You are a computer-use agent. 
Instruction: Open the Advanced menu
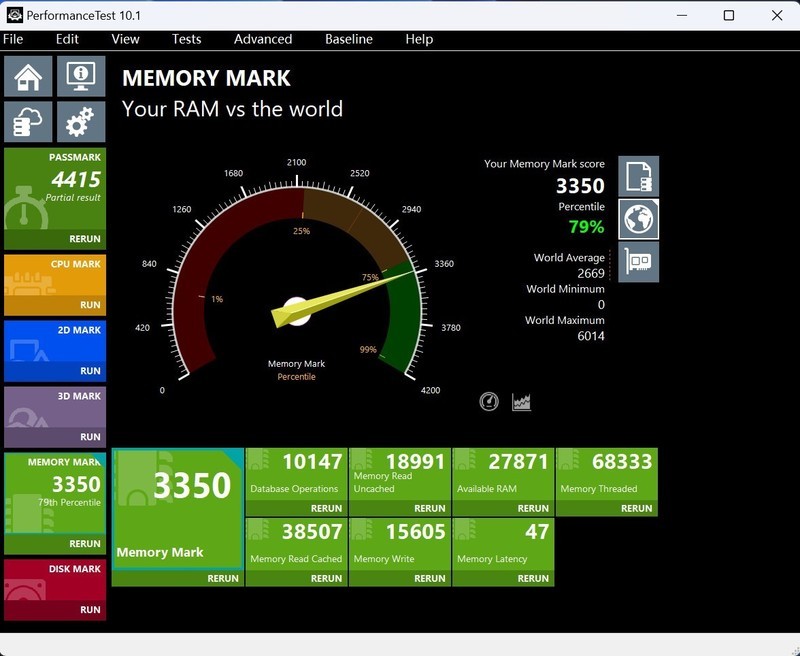[x=262, y=39]
